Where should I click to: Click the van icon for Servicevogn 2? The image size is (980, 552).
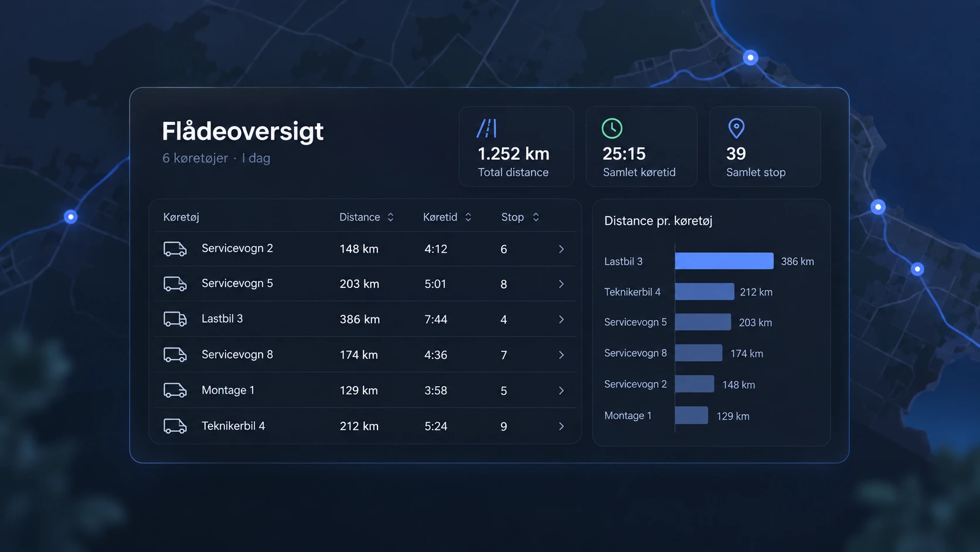[x=175, y=249]
